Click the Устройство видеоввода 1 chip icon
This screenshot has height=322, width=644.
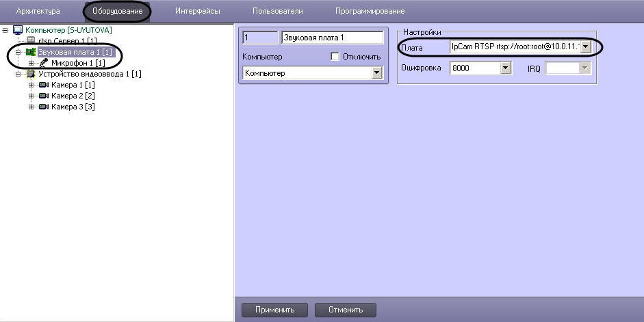(31, 74)
